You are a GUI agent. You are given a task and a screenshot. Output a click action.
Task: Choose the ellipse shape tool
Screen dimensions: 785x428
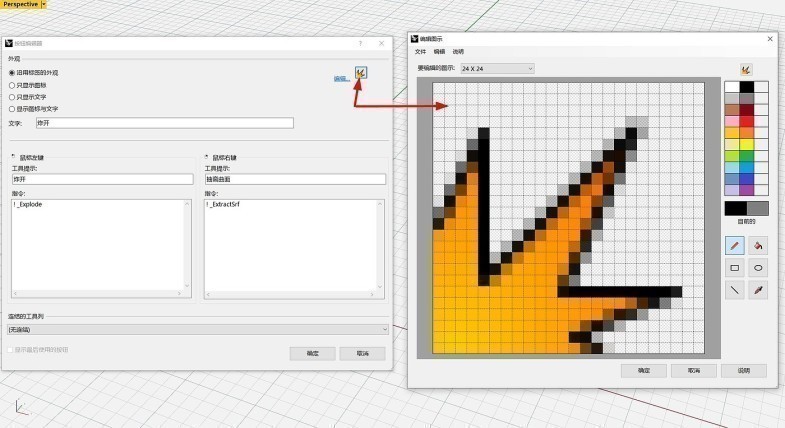pyautogui.click(x=758, y=268)
